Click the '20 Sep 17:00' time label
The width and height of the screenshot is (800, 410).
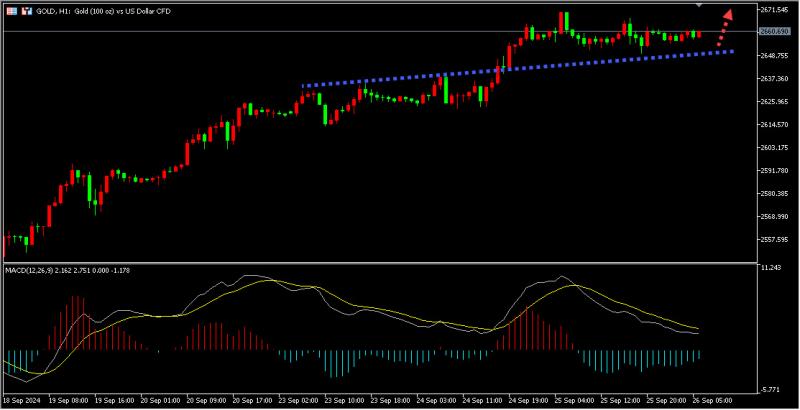(253, 400)
